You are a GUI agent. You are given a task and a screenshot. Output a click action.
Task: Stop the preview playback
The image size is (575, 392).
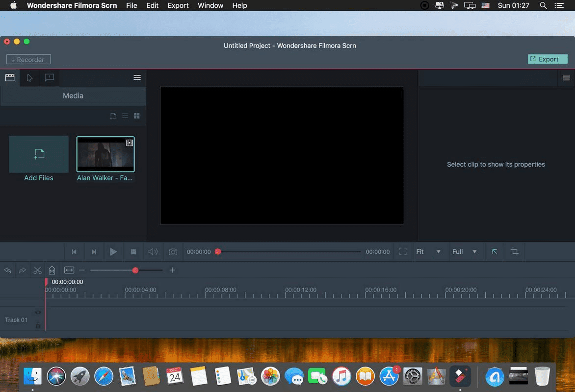pyautogui.click(x=133, y=252)
